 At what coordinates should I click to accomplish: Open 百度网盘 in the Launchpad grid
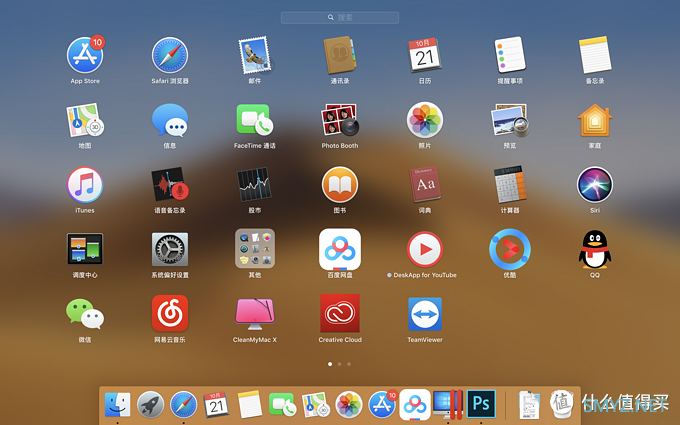[340, 249]
